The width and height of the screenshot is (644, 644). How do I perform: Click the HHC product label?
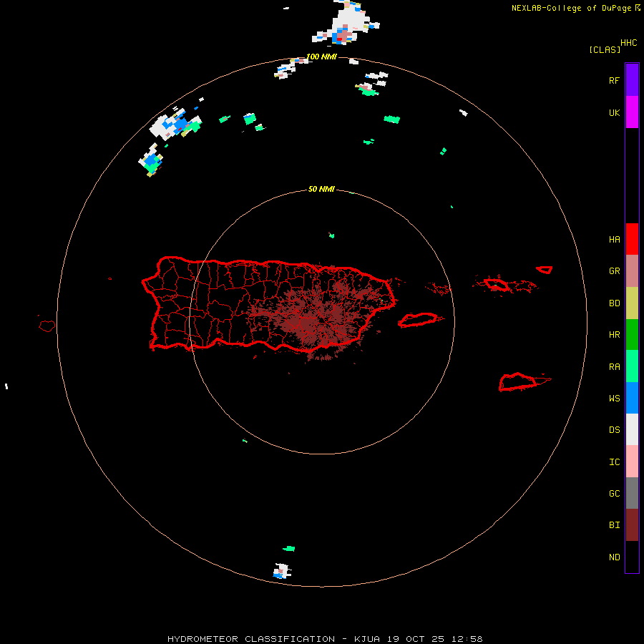629,43
